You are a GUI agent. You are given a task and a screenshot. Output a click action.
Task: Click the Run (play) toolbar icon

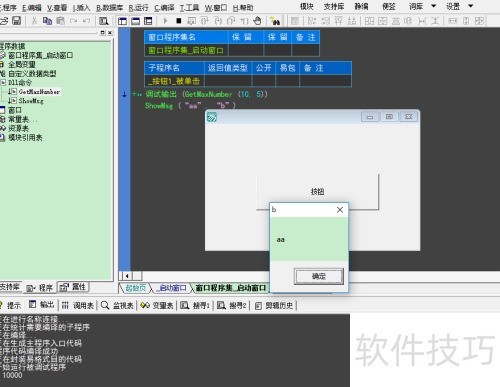coord(165,21)
